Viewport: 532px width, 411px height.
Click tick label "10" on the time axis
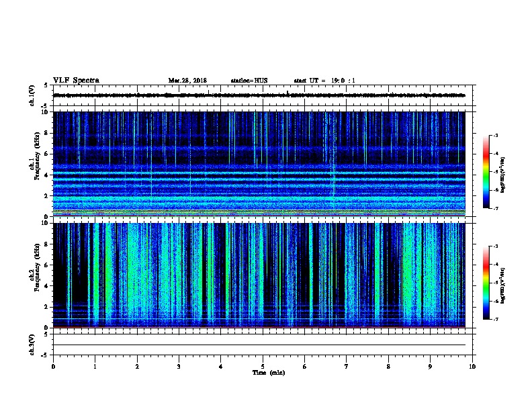(x=472, y=367)
